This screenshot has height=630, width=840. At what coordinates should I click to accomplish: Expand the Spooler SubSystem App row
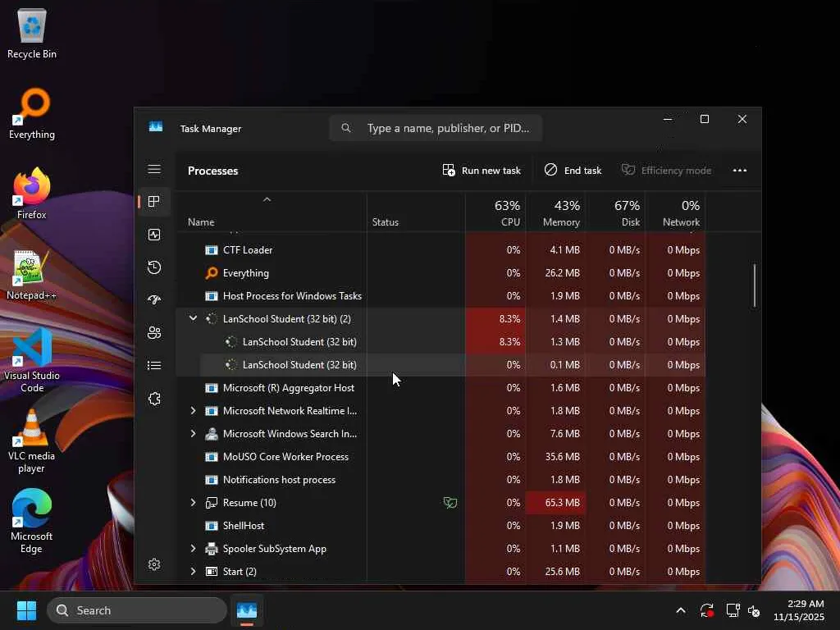pos(194,549)
